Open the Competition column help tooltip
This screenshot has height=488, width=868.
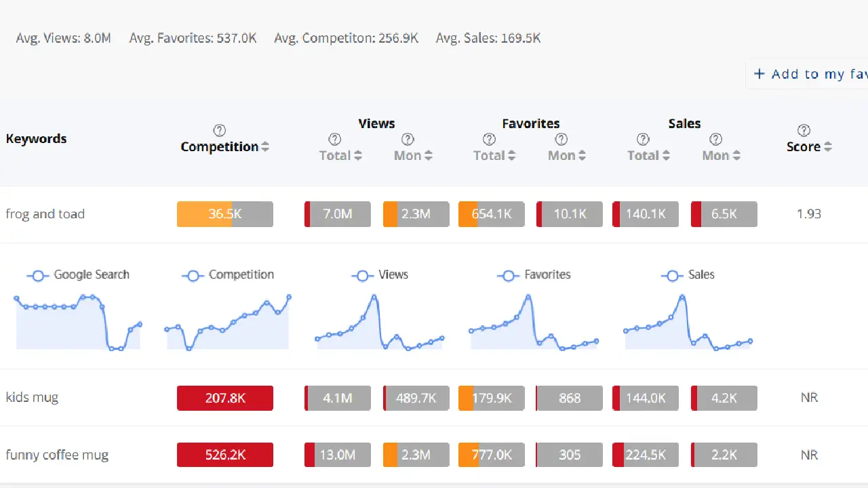tap(220, 130)
